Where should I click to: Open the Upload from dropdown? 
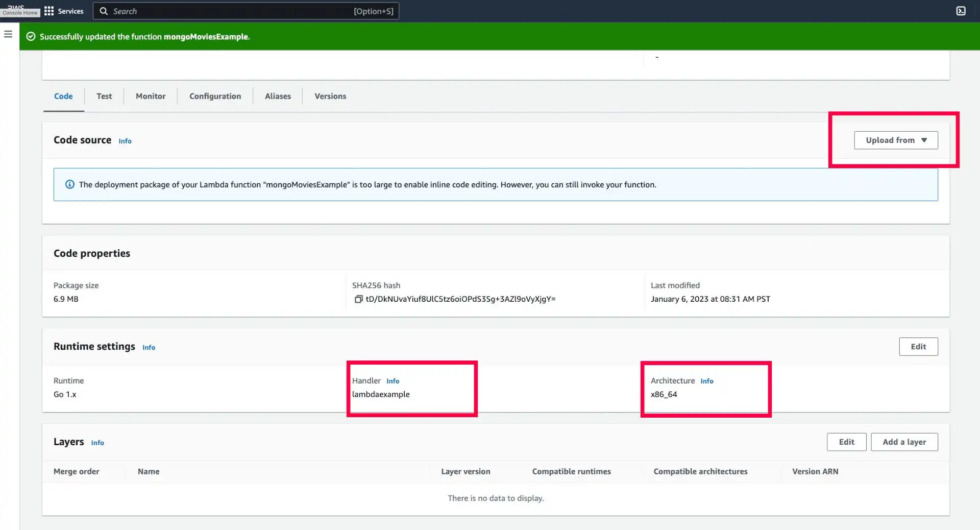pos(896,140)
